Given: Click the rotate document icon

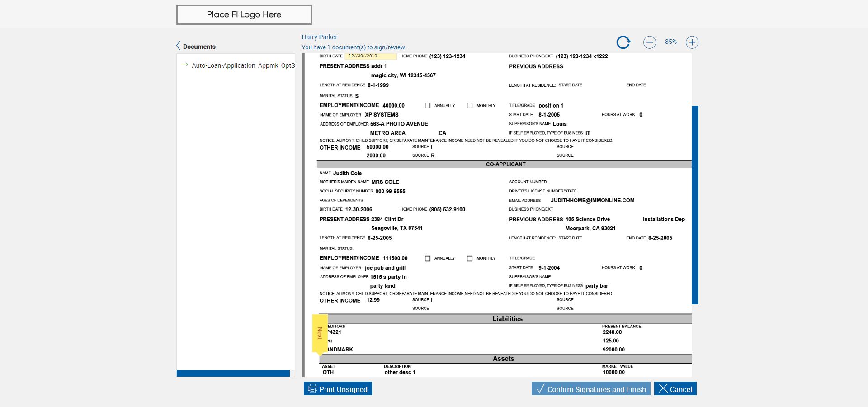Looking at the screenshot, I should [x=623, y=42].
